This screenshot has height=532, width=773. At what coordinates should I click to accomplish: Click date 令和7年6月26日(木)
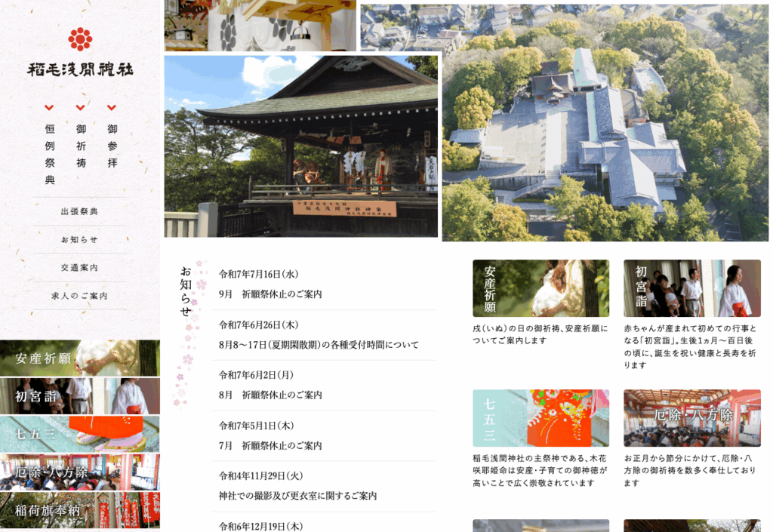[x=259, y=325]
